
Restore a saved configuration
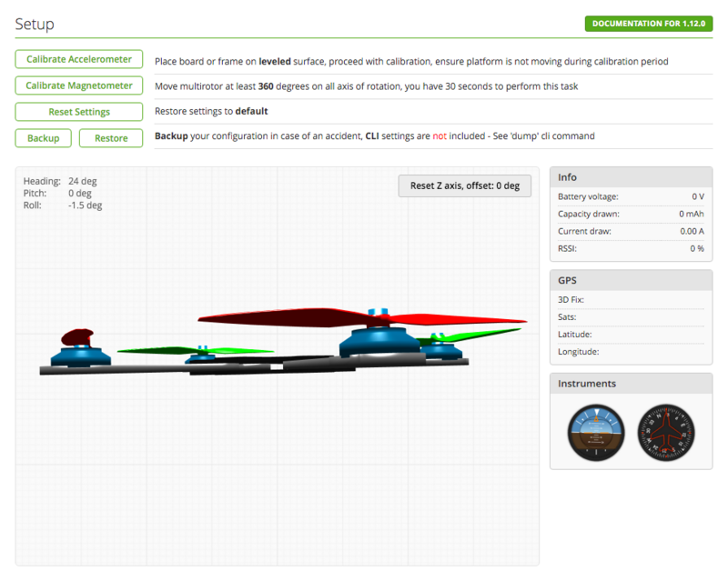[x=113, y=137]
